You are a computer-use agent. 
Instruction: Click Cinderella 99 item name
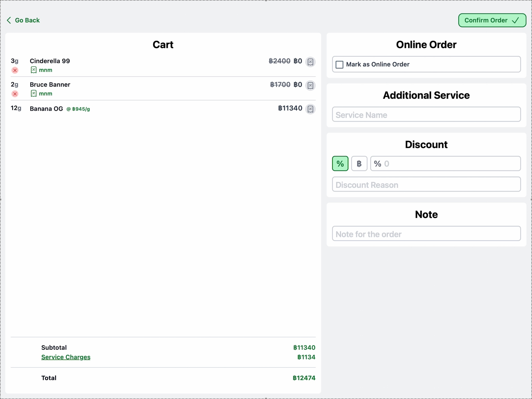click(x=50, y=61)
